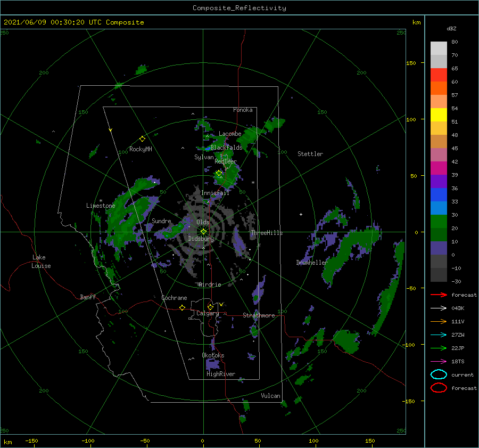Click yellow diamond marker above Calgary label
479x448 pixels.
click(210, 307)
